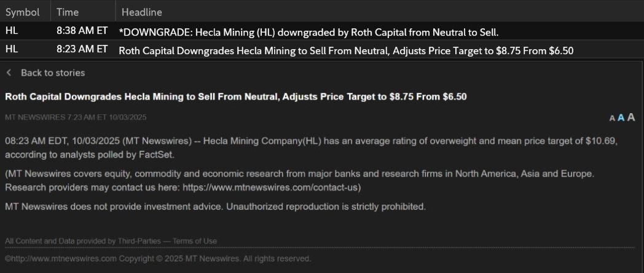The width and height of the screenshot is (644, 273).
Task: Open the 8:23 AM Roth Capital headline
Action: [345, 50]
